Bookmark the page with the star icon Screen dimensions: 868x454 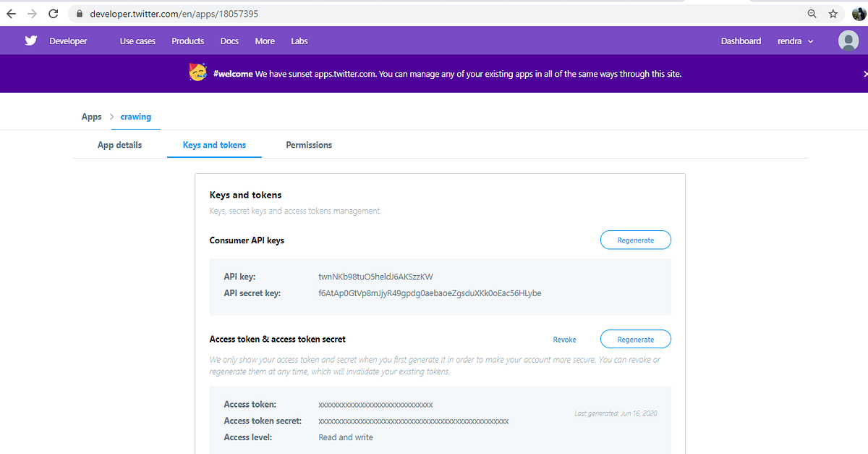click(x=832, y=12)
